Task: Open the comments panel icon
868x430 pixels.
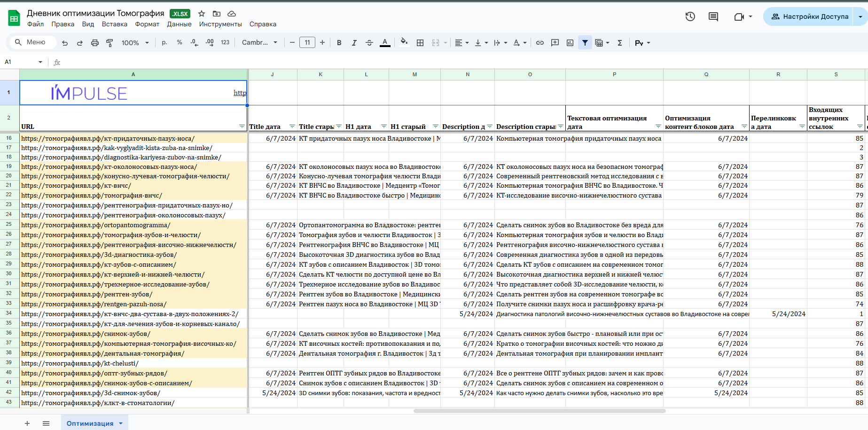Action: click(x=713, y=16)
